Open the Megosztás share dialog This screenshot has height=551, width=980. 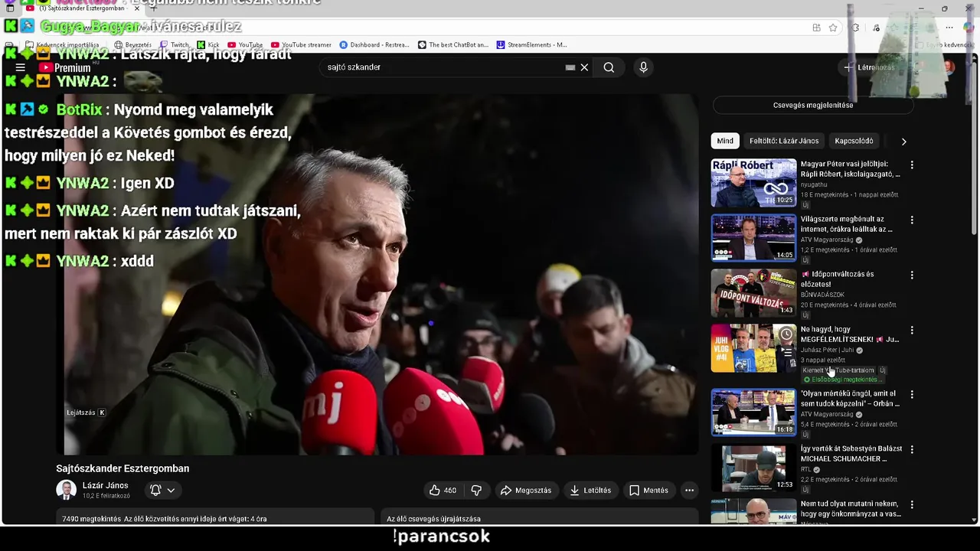click(525, 491)
